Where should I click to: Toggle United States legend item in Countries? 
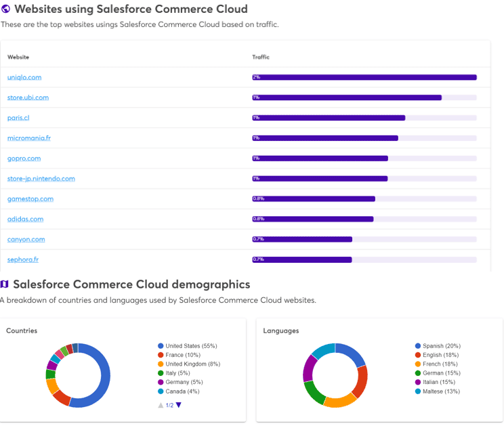pos(190,346)
